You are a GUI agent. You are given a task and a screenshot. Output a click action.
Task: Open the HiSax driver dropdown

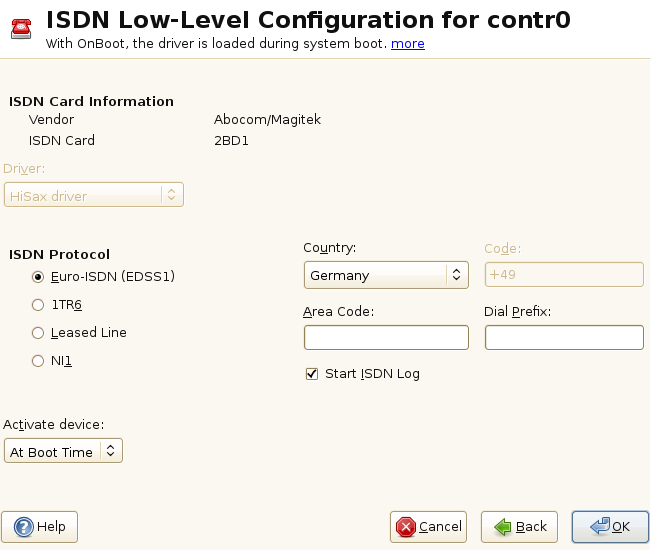(x=93, y=196)
